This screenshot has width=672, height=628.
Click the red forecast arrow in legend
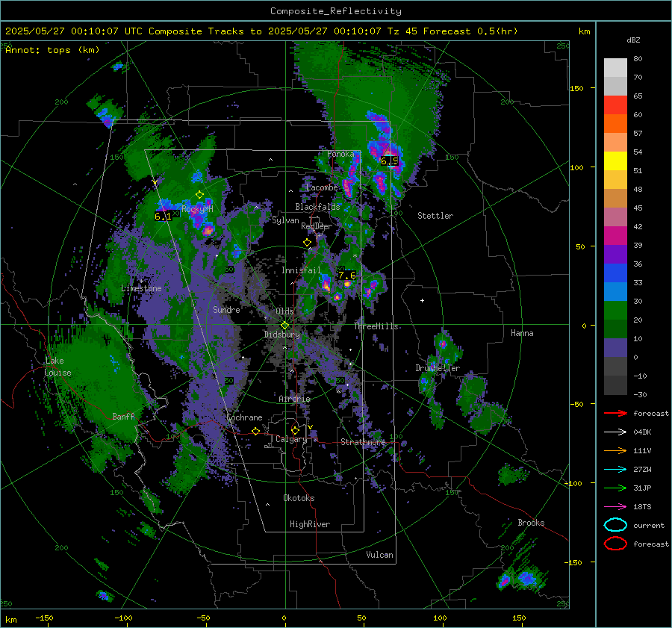[615, 413]
